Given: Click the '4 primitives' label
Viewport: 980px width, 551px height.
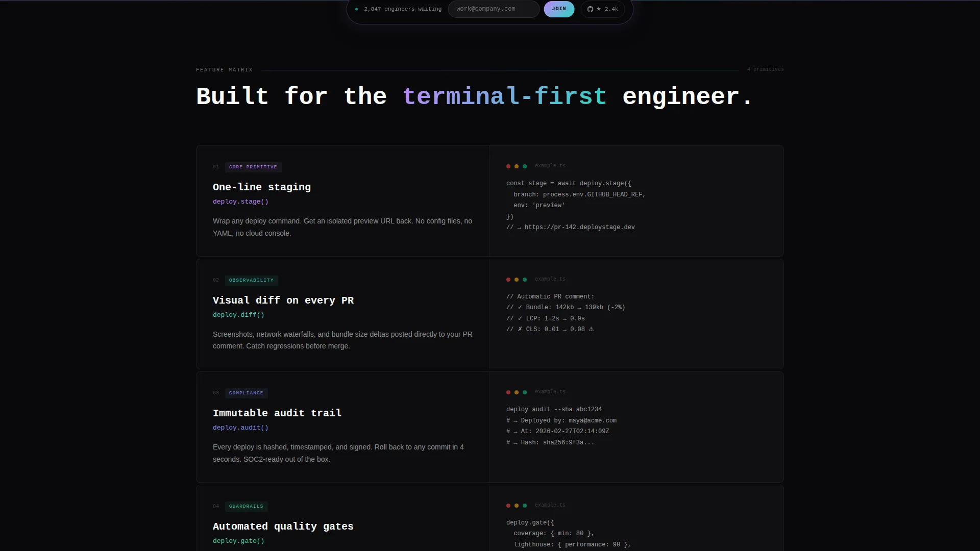Looking at the screenshot, I should 765,69.
